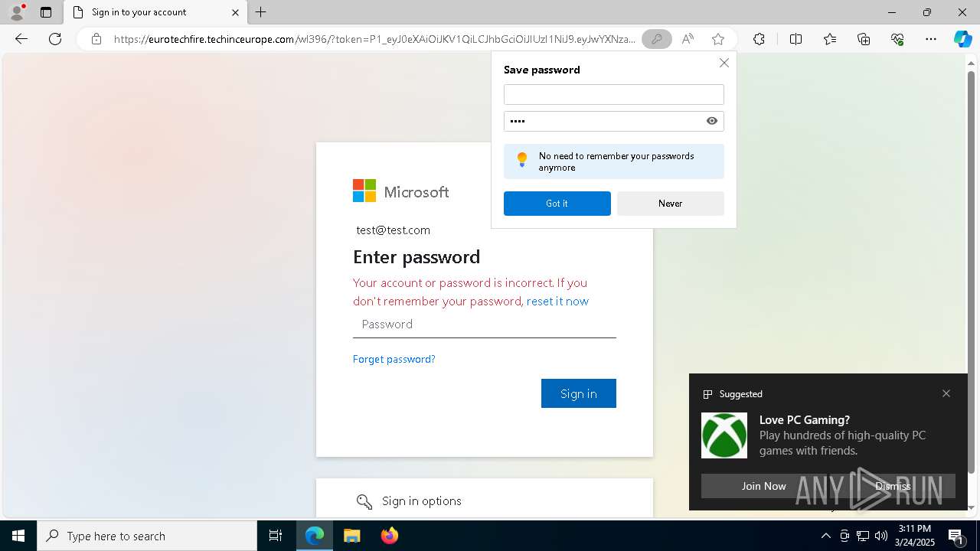This screenshot has height=551, width=980.
Task: Open Browser essentials heart icon
Action: [x=897, y=39]
